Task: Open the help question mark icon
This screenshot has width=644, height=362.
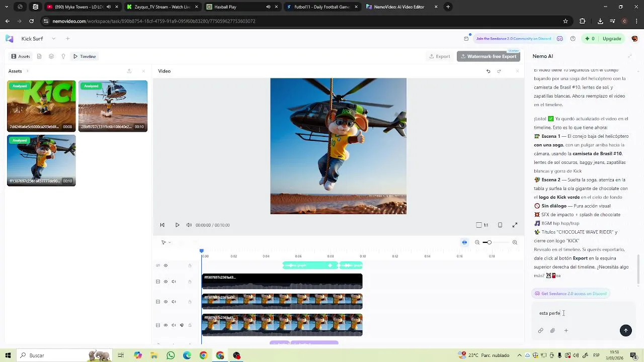Action: [x=573, y=39]
